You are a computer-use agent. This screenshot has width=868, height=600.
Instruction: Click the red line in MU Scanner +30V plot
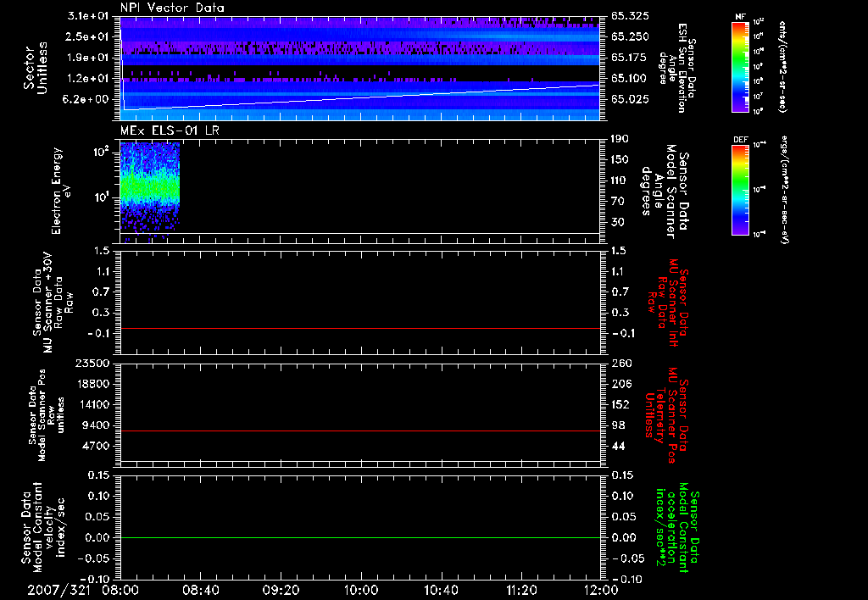click(x=359, y=328)
